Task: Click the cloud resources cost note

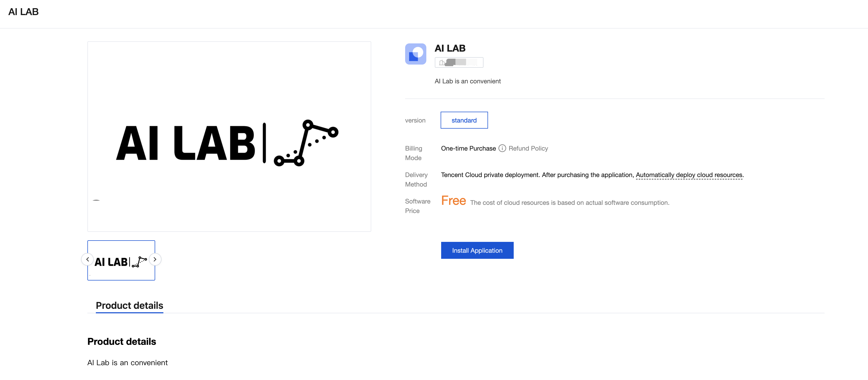Action: coord(570,202)
